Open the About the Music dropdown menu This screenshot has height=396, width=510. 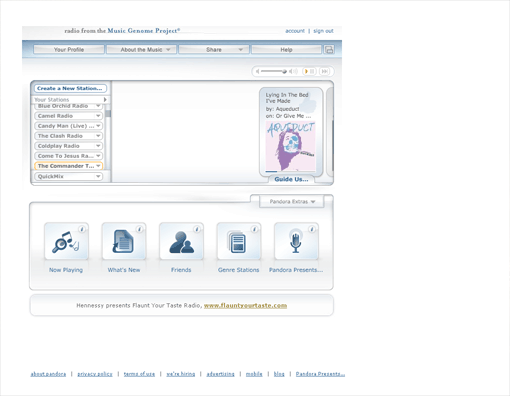pyautogui.click(x=141, y=50)
